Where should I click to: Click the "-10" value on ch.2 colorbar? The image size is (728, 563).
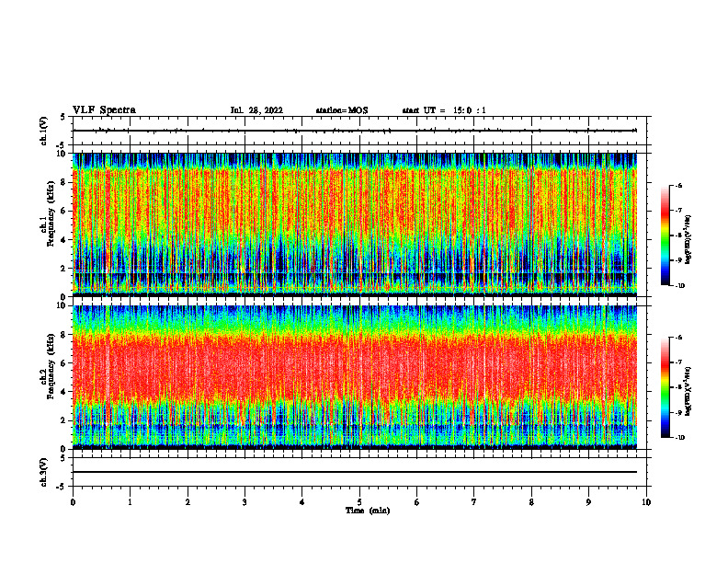(x=680, y=438)
